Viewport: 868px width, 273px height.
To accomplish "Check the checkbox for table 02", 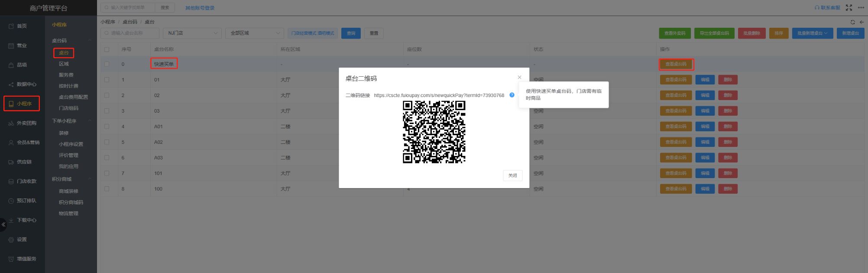I will coord(107,95).
